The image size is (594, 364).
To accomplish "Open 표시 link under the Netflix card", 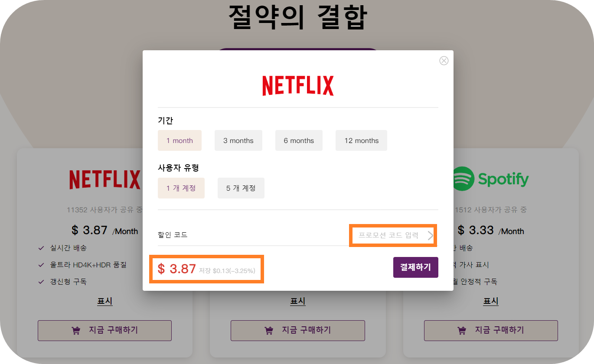I will (x=105, y=301).
